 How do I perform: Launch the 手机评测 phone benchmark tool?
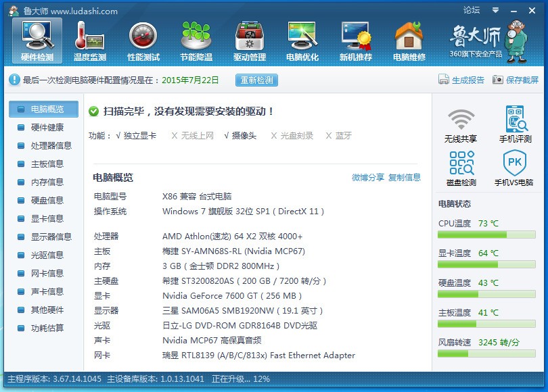click(515, 124)
